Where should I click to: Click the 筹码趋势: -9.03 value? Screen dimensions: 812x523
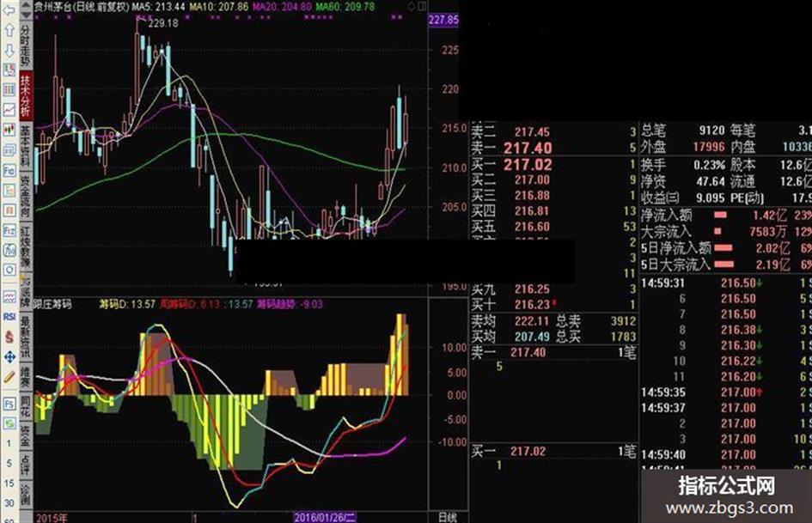point(290,304)
